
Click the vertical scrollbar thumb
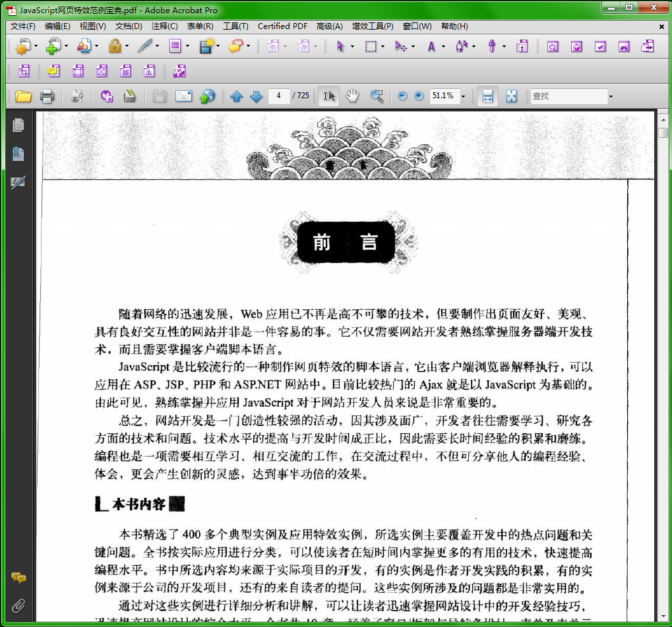coord(663,133)
